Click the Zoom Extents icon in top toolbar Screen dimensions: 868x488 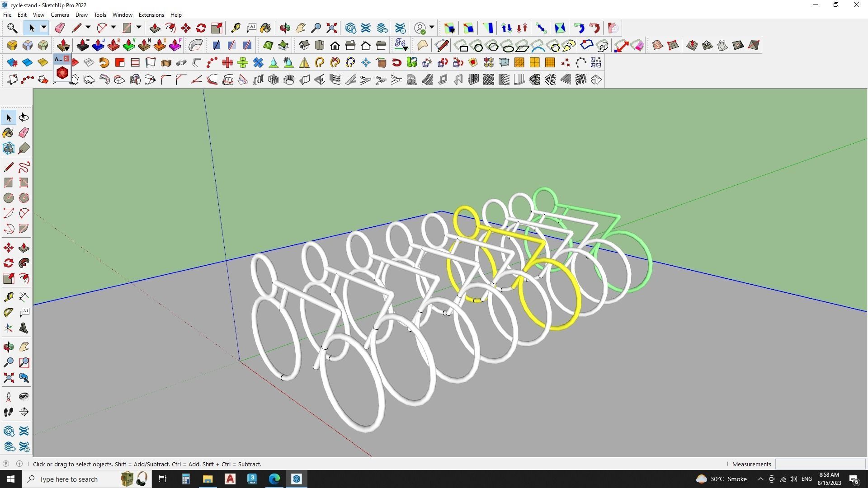click(331, 28)
